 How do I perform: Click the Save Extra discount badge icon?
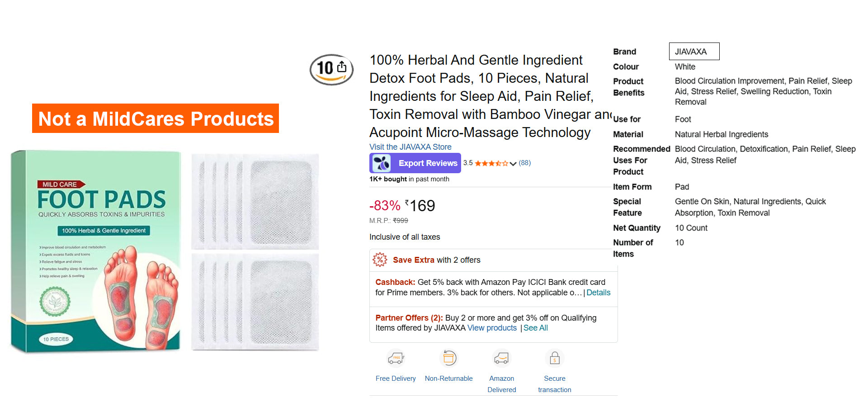click(380, 260)
